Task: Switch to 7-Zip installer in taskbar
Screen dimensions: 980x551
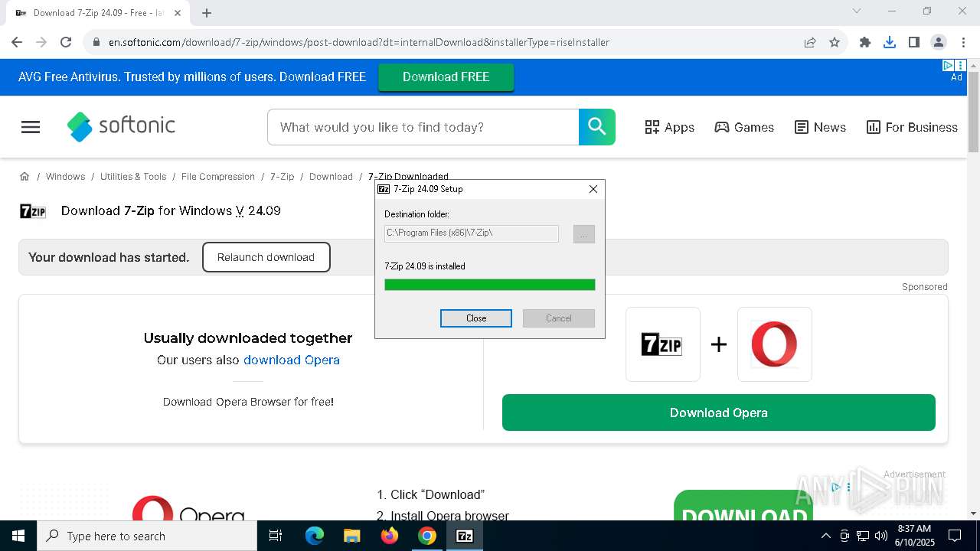Action: click(465, 536)
